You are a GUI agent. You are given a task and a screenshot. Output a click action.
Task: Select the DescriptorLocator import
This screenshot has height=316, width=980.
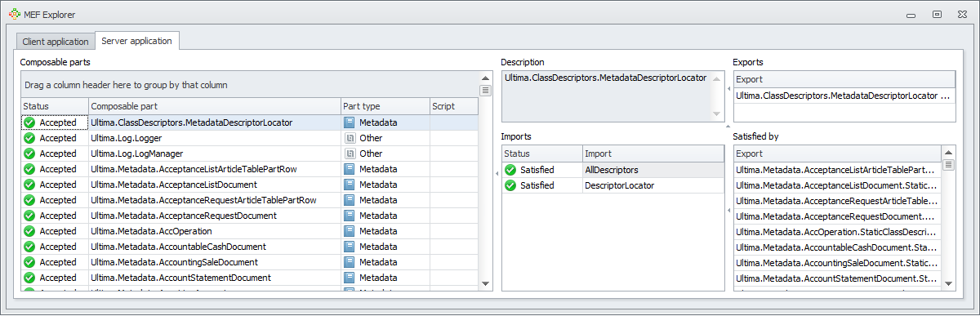[x=612, y=185]
